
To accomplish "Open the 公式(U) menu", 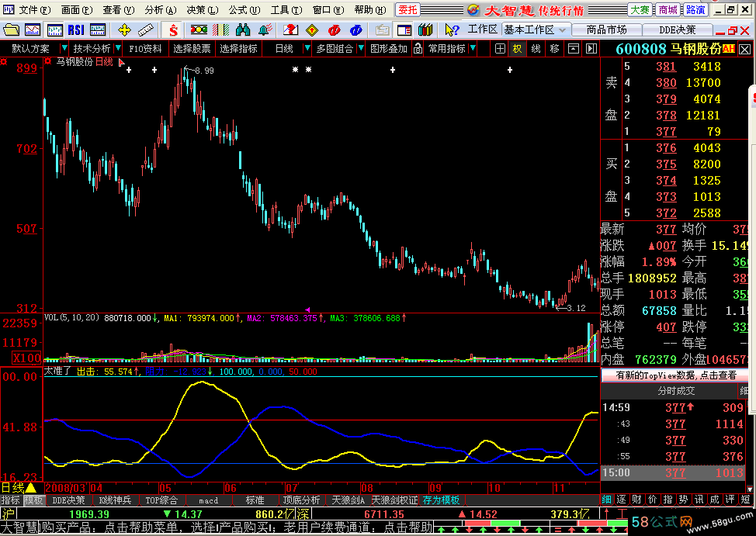I will pyautogui.click(x=244, y=9).
